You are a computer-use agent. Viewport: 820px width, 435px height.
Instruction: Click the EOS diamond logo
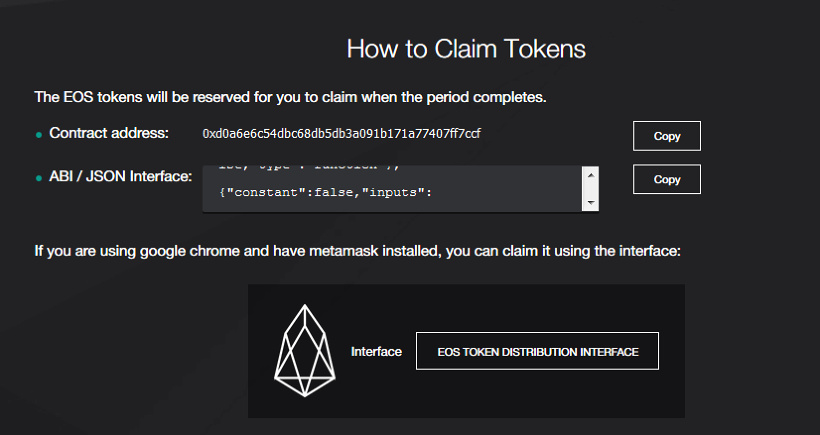tap(305, 351)
